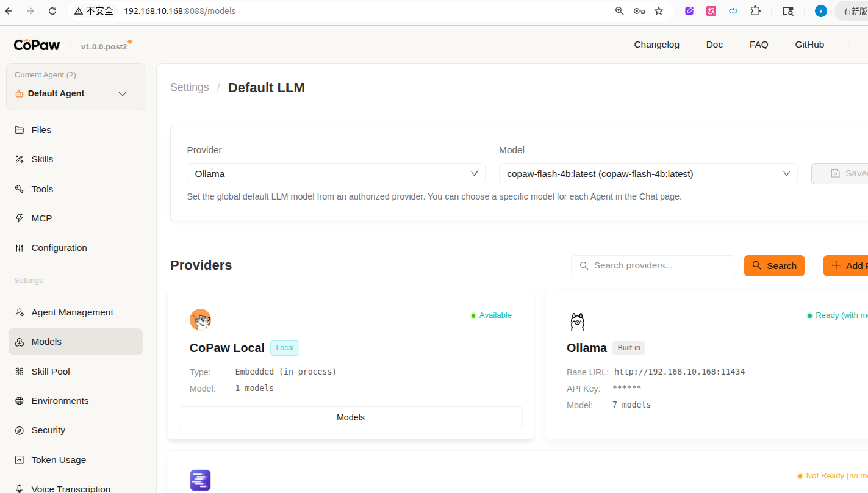Open the Provider dropdown showing Ollama

335,174
